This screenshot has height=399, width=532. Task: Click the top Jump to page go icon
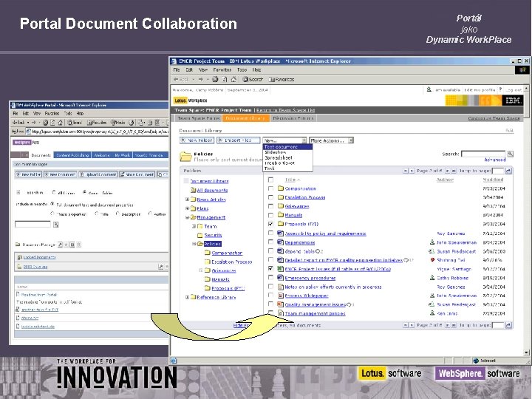point(508,171)
